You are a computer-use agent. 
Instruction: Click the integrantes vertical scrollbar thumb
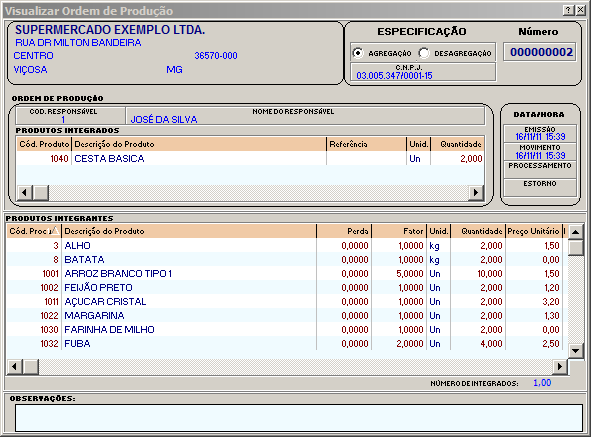coord(576,248)
